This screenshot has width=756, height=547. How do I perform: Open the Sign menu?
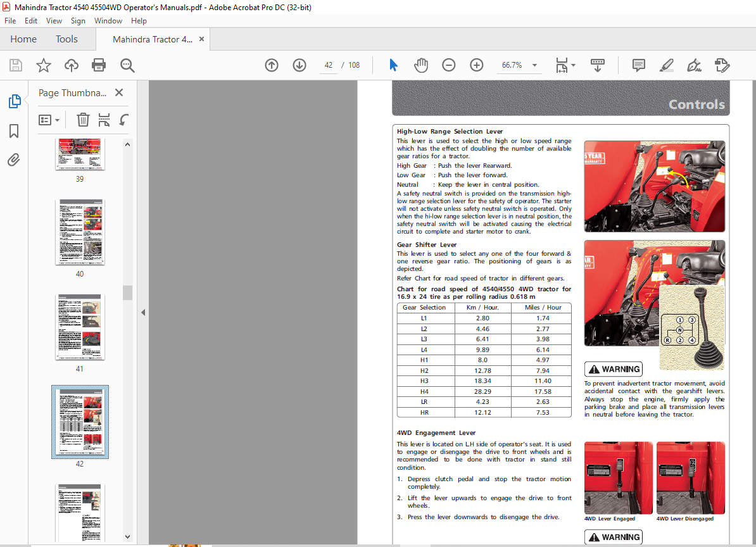[78, 21]
